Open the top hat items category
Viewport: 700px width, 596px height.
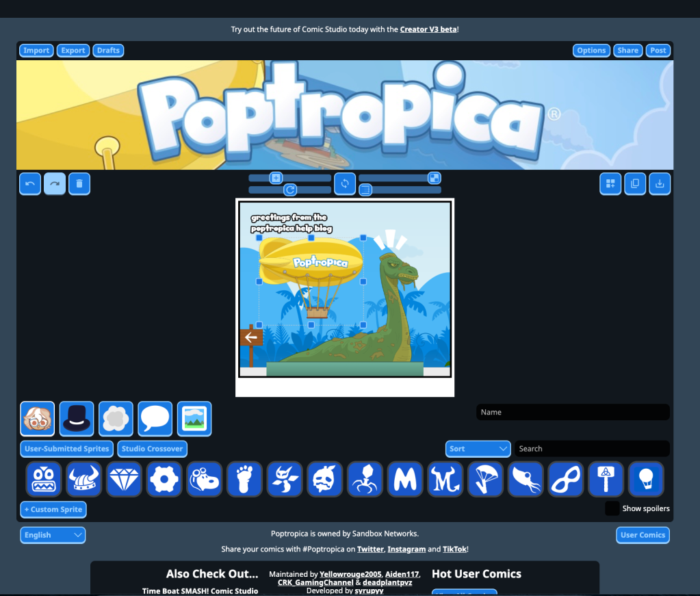77,419
